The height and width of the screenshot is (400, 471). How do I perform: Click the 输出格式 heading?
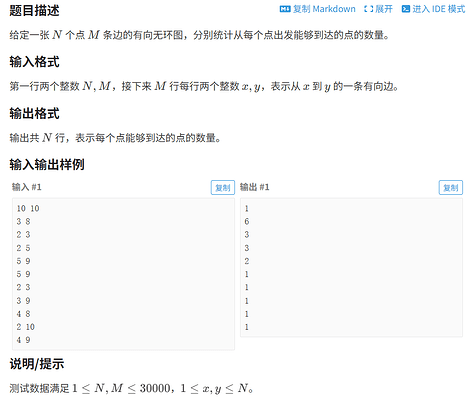(34, 114)
